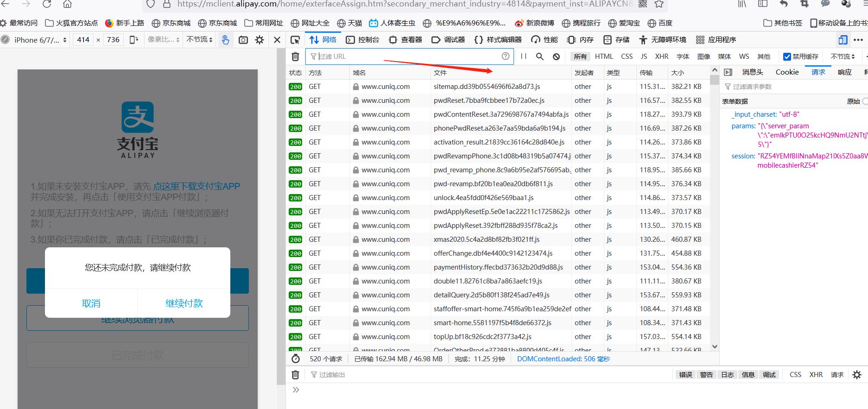Bookmark this page with the star icon
This screenshot has width=868, height=409.
pos(659,4)
